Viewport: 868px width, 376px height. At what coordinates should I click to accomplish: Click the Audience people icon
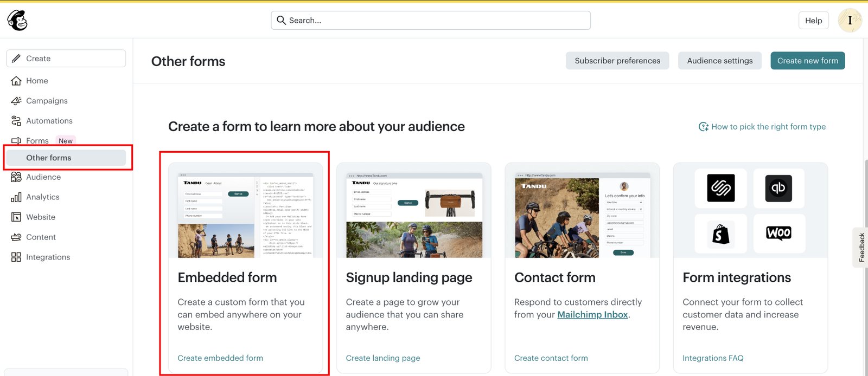coord(16,177)
